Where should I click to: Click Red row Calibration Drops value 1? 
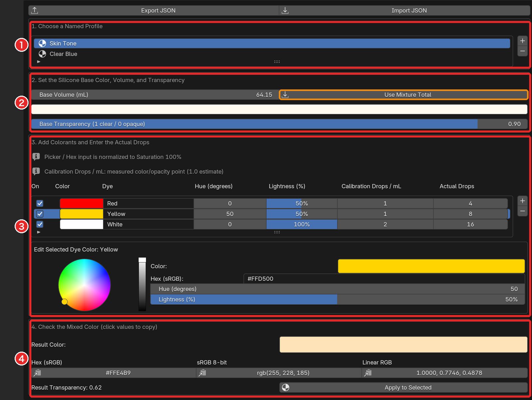tap(385, 203)
